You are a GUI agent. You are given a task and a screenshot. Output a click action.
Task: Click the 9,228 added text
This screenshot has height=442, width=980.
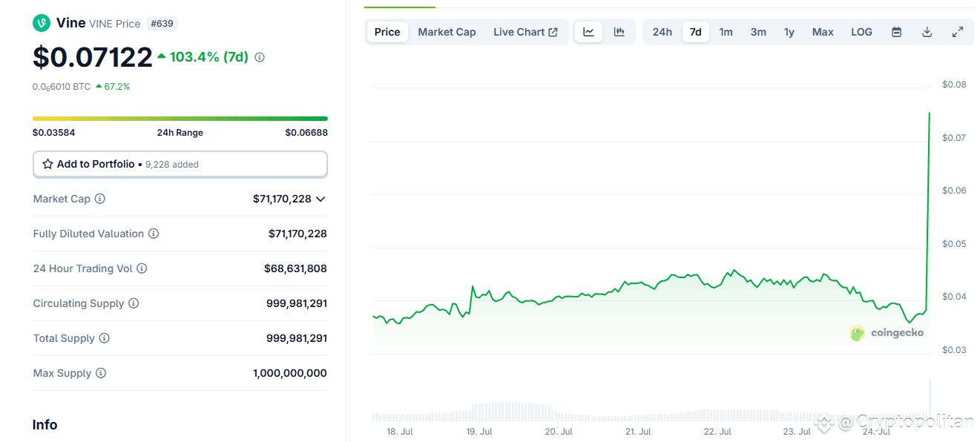[172, 165]
